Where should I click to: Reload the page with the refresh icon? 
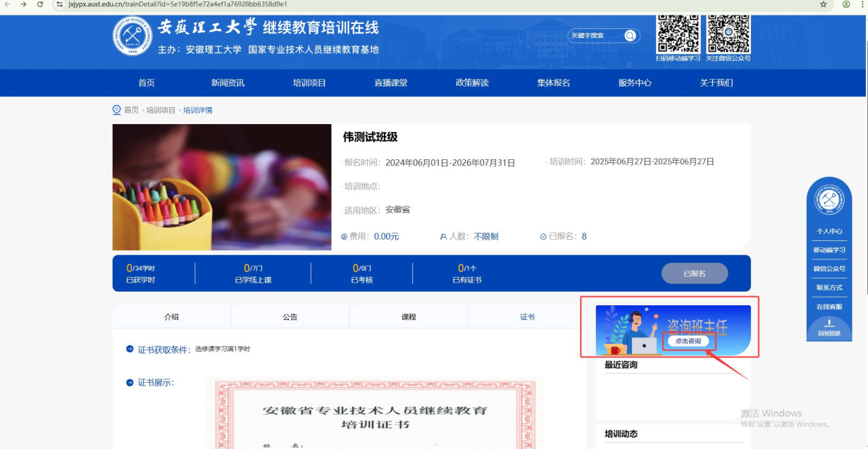point(39,4)
